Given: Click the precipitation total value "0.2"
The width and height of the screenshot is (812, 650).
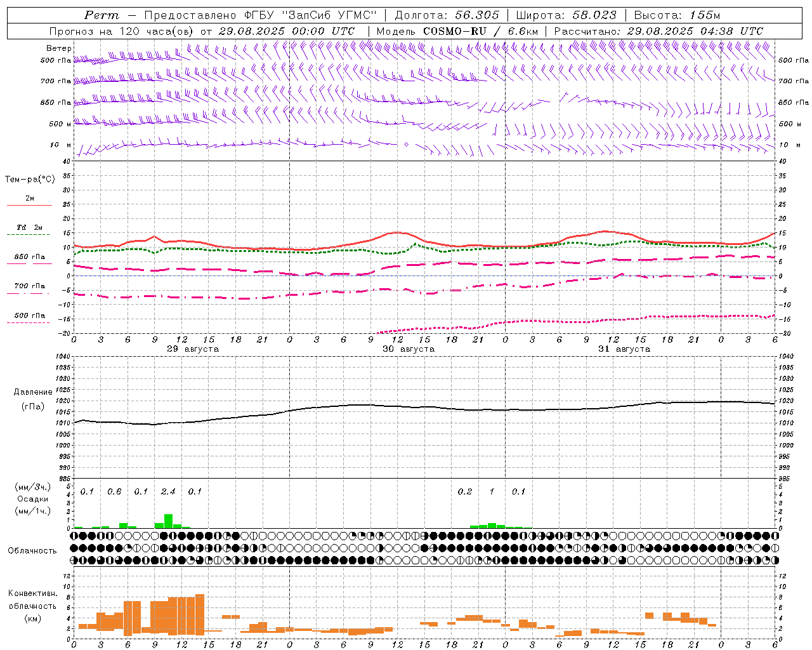Looking at the screenshot, I should point(465,491).
